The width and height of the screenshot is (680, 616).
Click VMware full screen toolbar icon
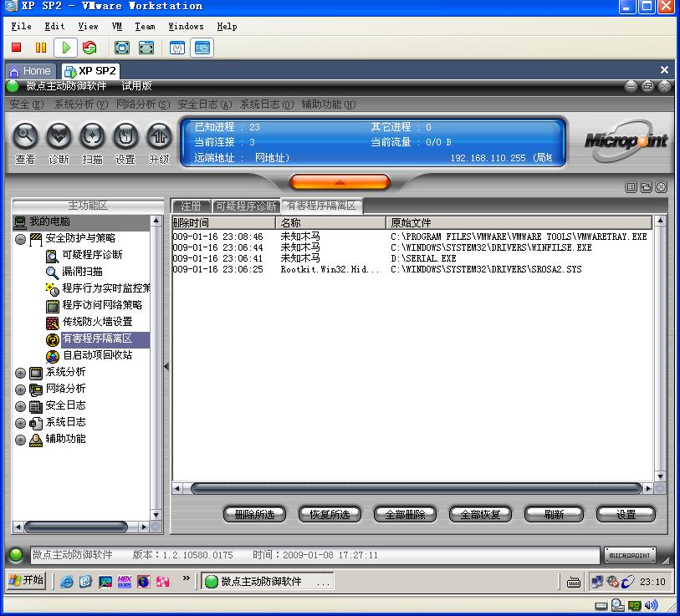(122, 48)
